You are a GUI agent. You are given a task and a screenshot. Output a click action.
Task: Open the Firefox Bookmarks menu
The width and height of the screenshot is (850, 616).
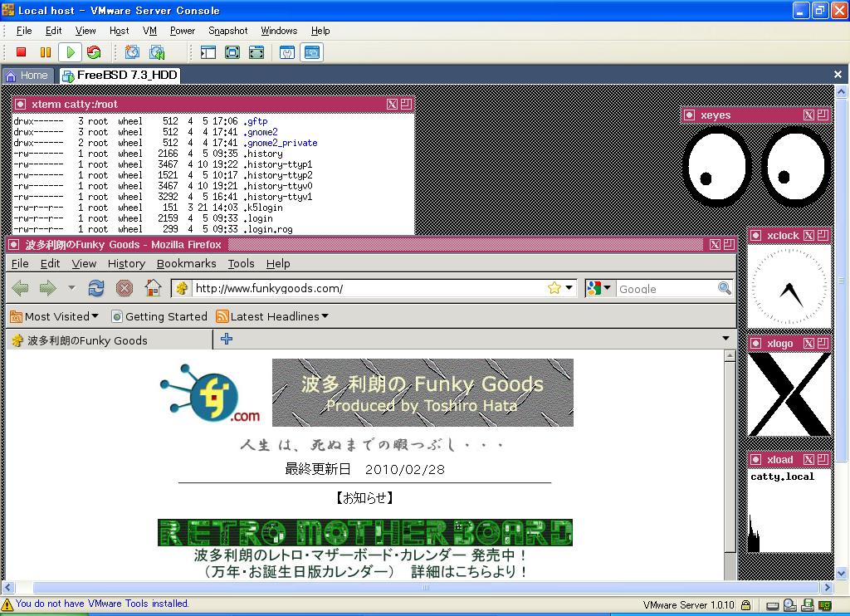tap(186, 263)
